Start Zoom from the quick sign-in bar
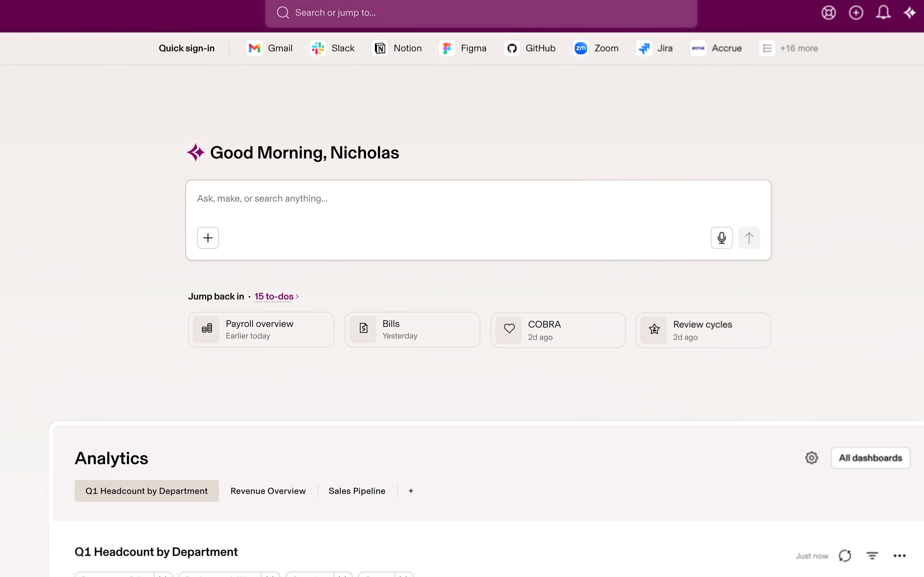 [596, 49]
